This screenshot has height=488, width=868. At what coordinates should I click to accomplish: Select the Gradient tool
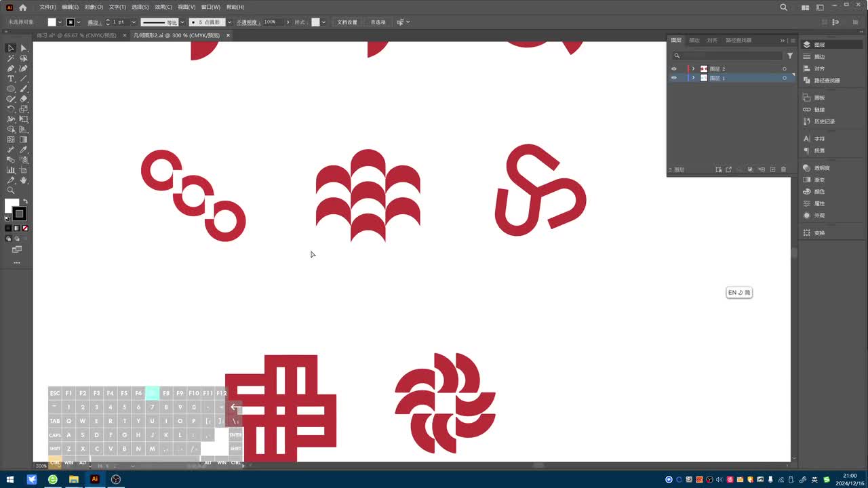24,140
